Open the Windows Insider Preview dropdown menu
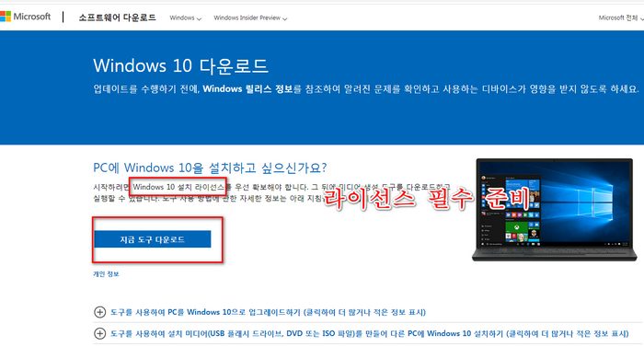The image size is (644, 347). 250,18
